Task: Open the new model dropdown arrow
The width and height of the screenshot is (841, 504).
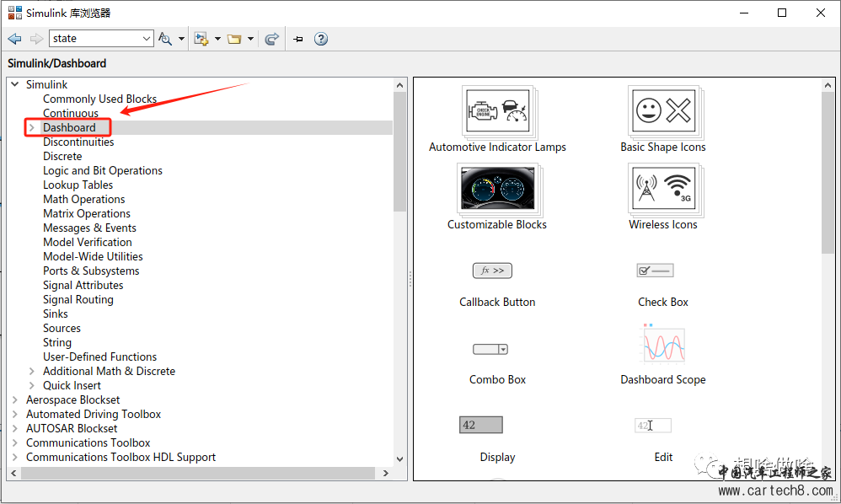Action: (x=217, y=39)
